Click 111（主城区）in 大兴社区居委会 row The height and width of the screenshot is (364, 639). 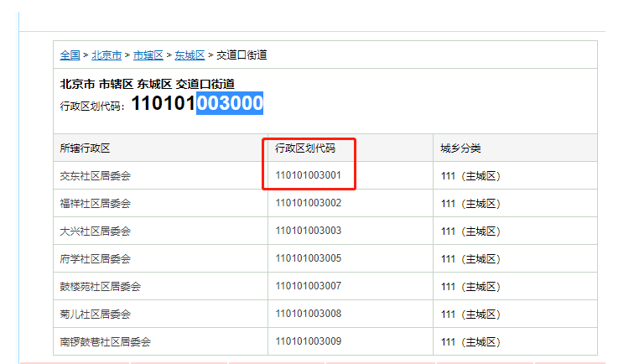470,231
